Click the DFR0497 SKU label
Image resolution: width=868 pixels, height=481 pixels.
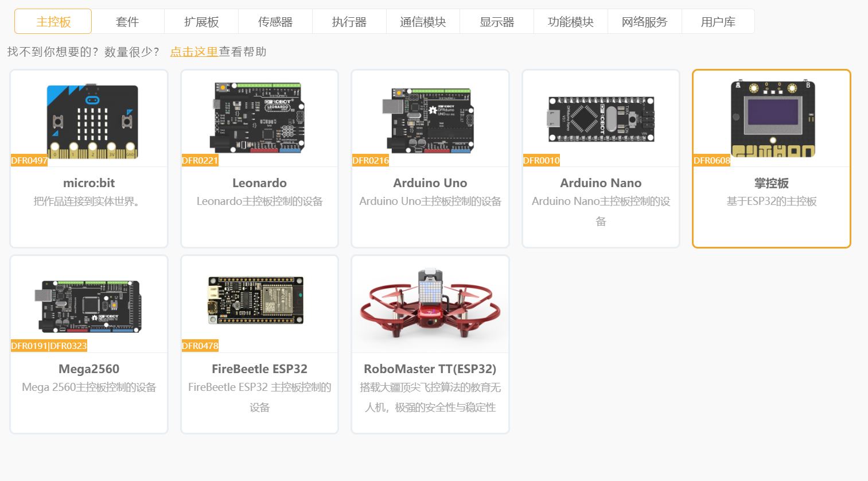(x=29, y=160)
